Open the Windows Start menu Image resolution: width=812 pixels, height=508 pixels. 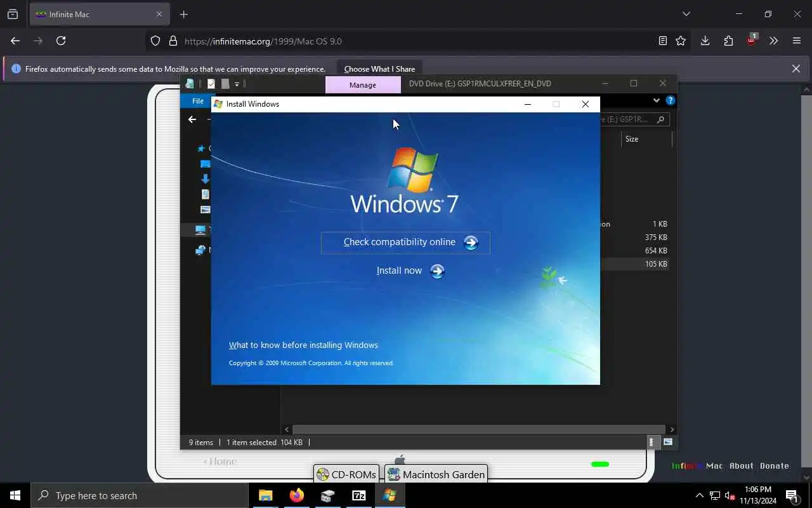click(15, 495)
